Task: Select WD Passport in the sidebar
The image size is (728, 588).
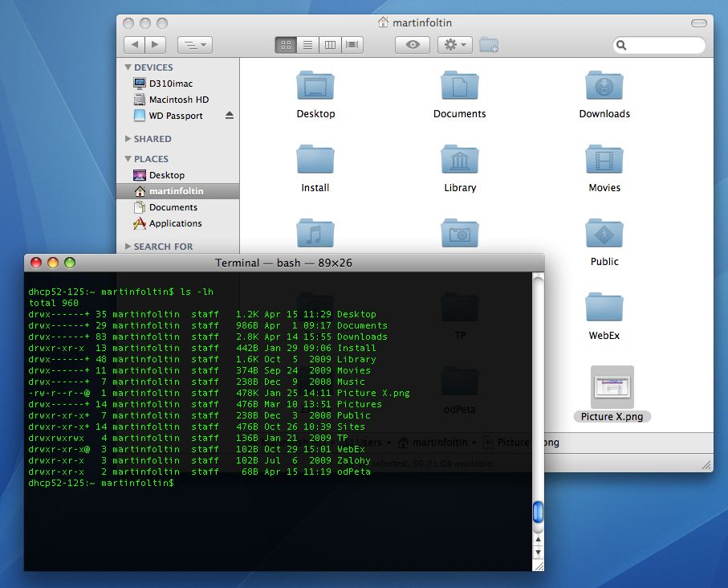Action: (178, 116)
